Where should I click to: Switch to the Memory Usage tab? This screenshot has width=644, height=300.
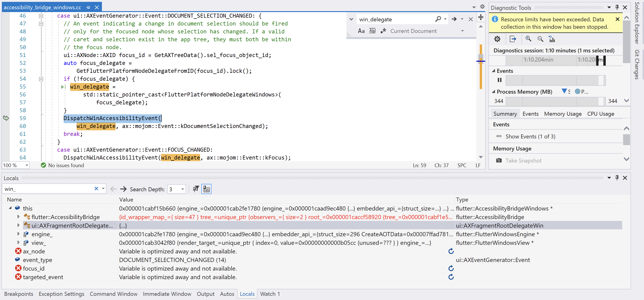563,114
